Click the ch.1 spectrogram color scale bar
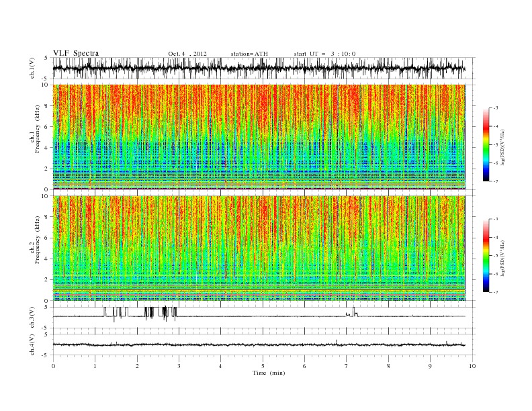 [x=486, y=144]
